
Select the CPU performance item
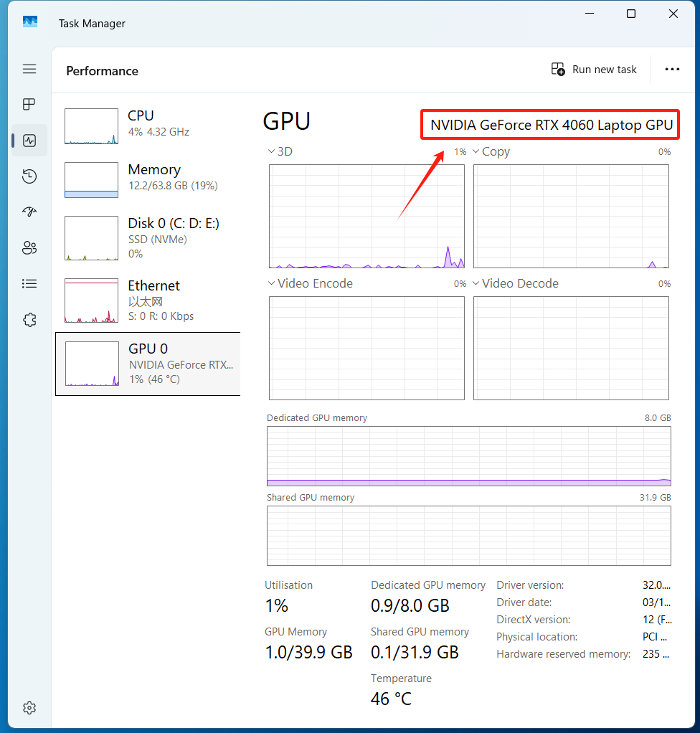148,126
